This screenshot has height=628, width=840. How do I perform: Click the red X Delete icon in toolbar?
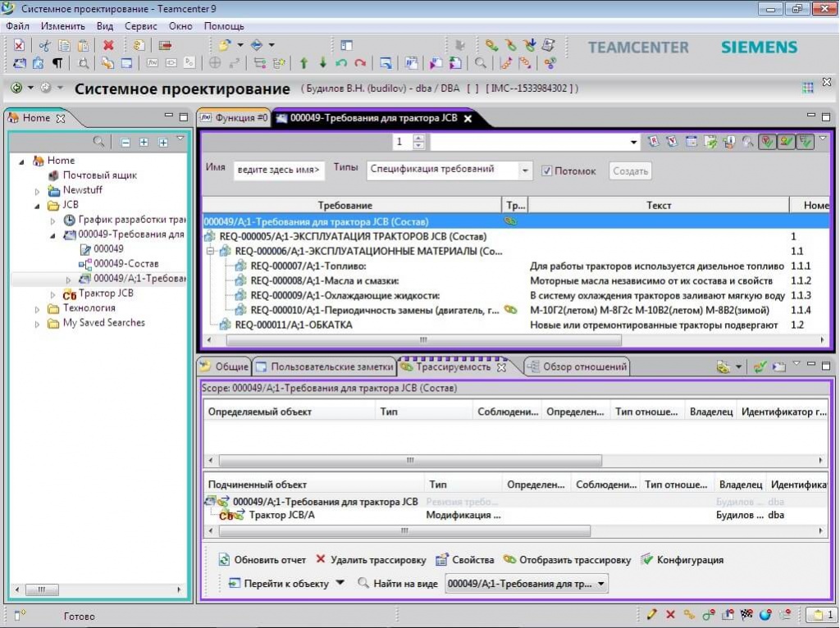click(x=108, y=46)
